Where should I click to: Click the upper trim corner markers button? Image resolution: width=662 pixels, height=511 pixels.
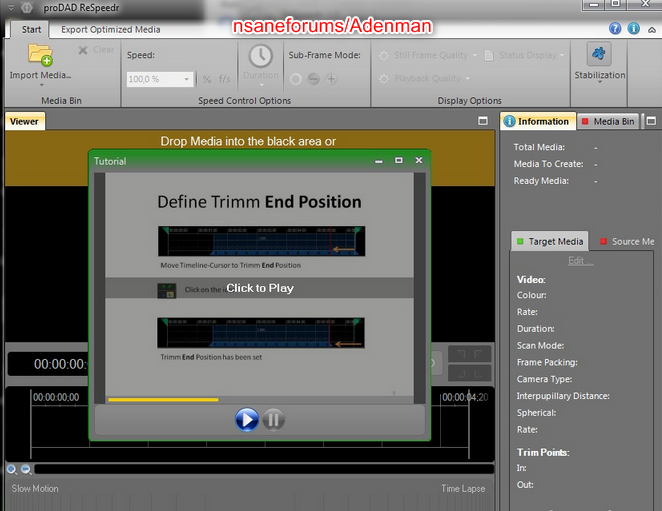[469, 354]
